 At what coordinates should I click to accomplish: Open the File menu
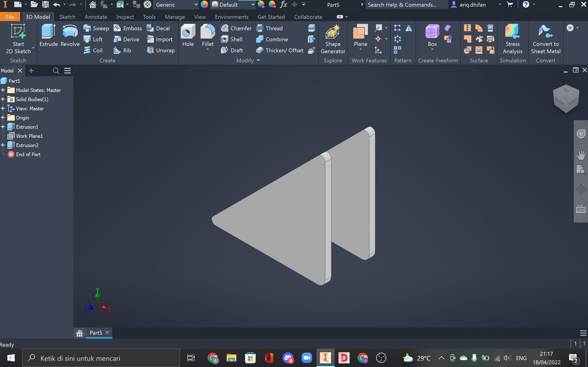coord(10,17)
